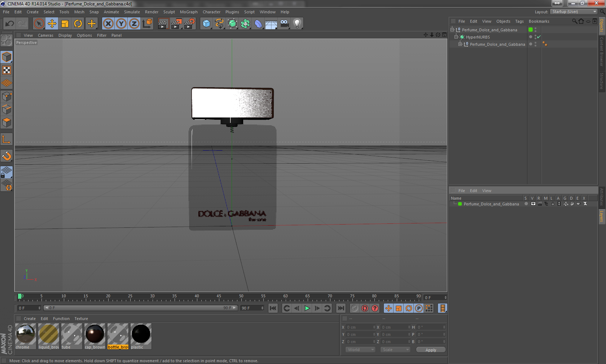Go to start of animation
This screenshot has height=364, width=606.
[x=273, y=308]
